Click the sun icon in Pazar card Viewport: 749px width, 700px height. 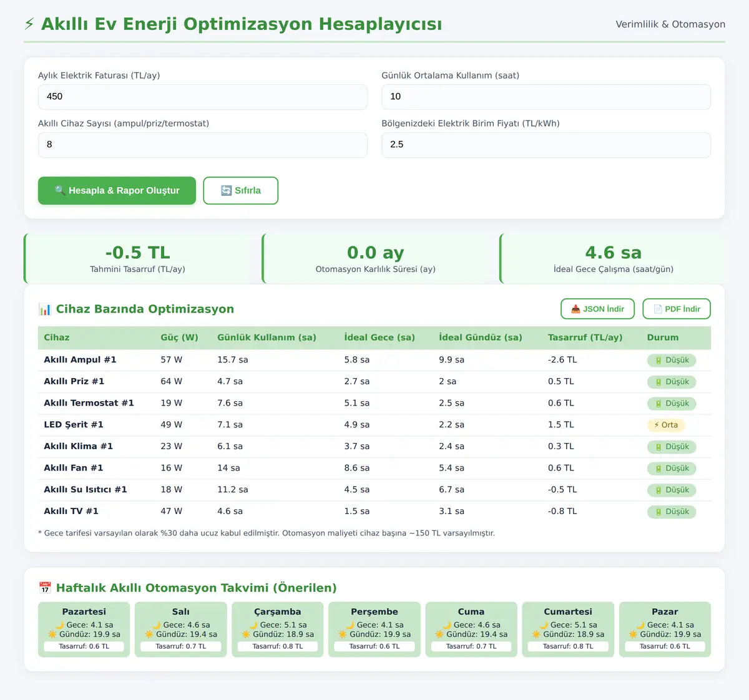pyautogui.click(x=633, y=634)
